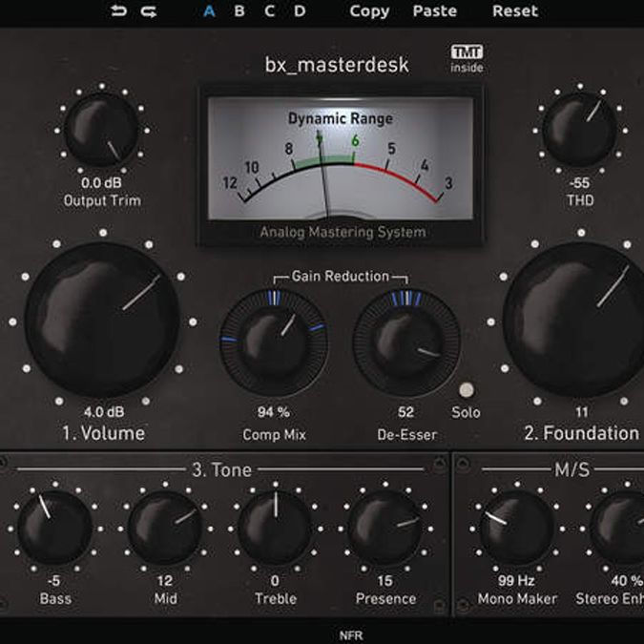The height and width of the screenshot is (644, 644).
Task: Click the 0 Treble value
Action: pos(275,581)
